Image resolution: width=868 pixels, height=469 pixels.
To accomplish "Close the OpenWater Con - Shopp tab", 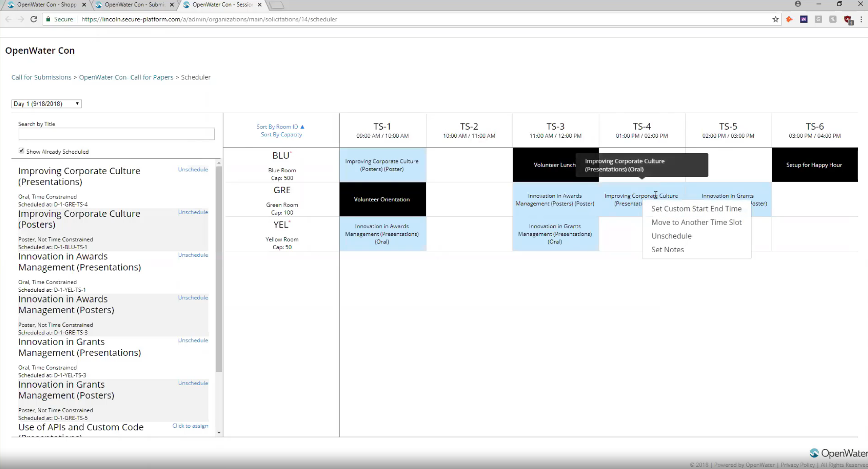I will (x=84, y=4).
